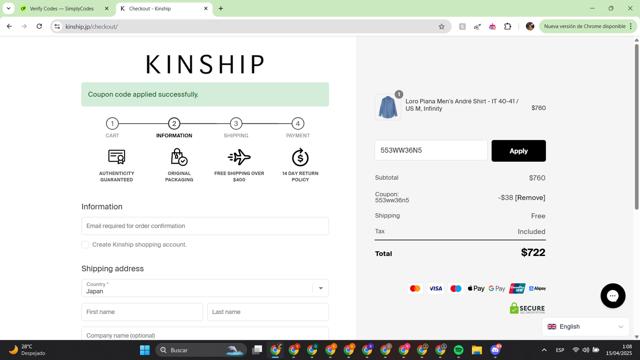Click the new Chrome version available button
640x360 pixels.
click(587, 27)
